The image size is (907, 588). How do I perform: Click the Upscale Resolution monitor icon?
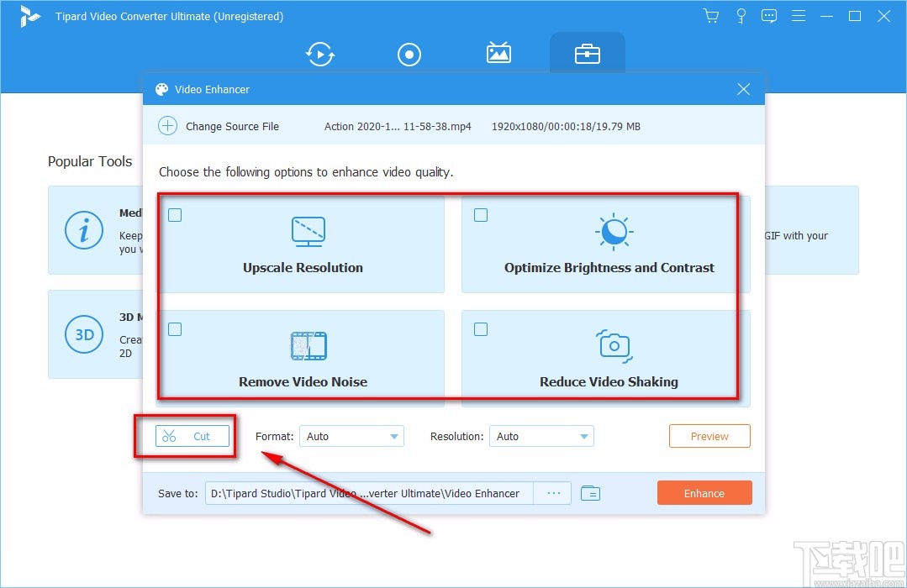pyautogui.click(x=308, y=231)
